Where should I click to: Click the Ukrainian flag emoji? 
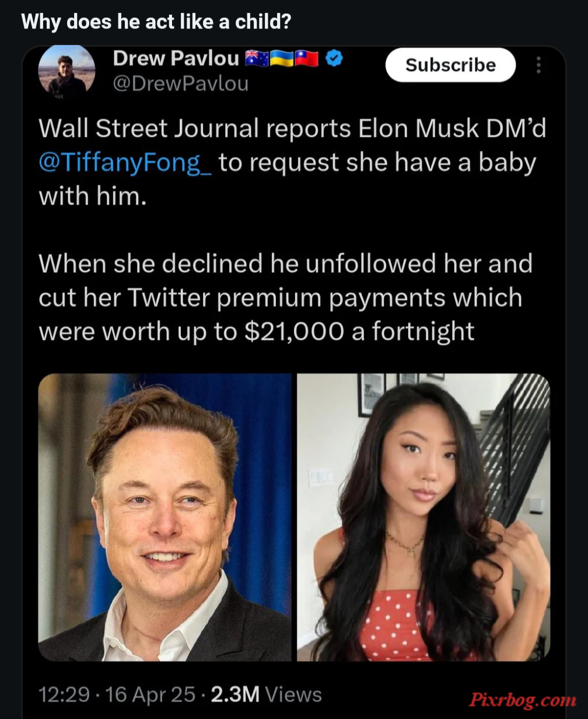(x=281, y=58)
